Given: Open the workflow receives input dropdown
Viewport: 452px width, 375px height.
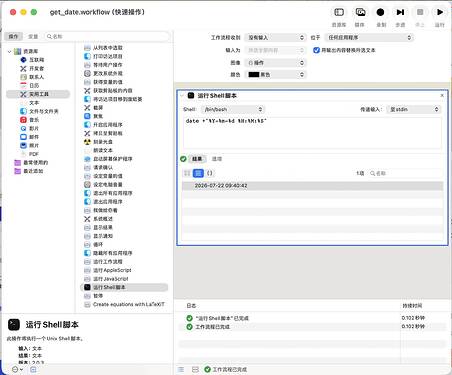Looking at the screenshot, I should point(275,38).
